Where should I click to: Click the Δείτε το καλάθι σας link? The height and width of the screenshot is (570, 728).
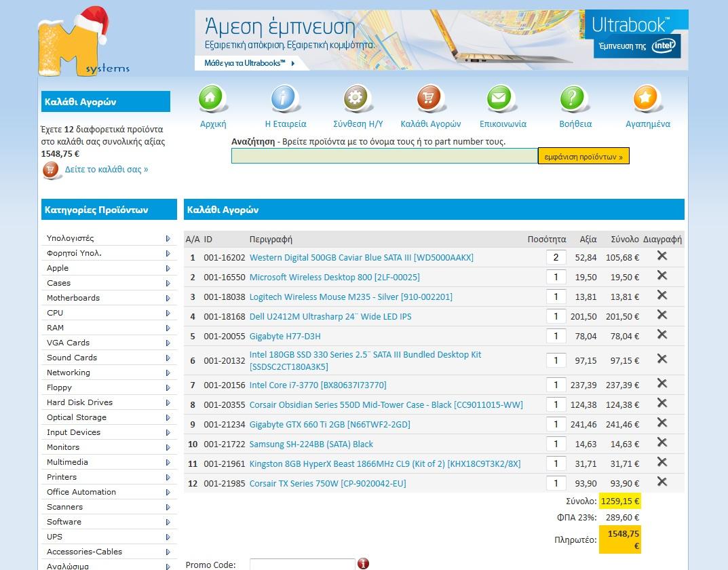point(106,170)
